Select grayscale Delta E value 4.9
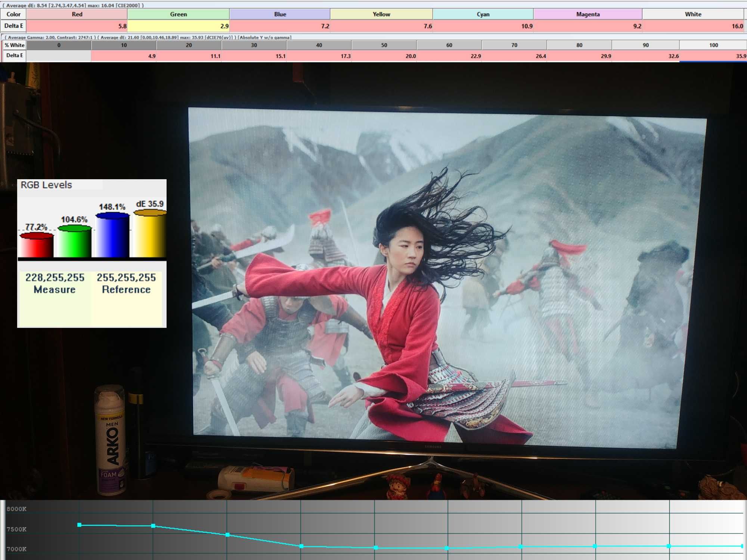This screenshot has height=560, width=747. (x=124, y=56)
